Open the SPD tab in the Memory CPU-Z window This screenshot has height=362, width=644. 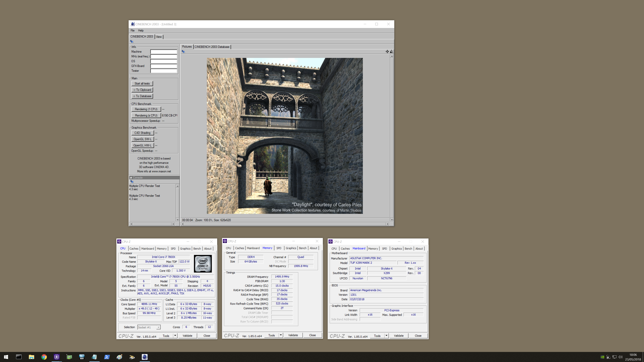coord(279,248)
